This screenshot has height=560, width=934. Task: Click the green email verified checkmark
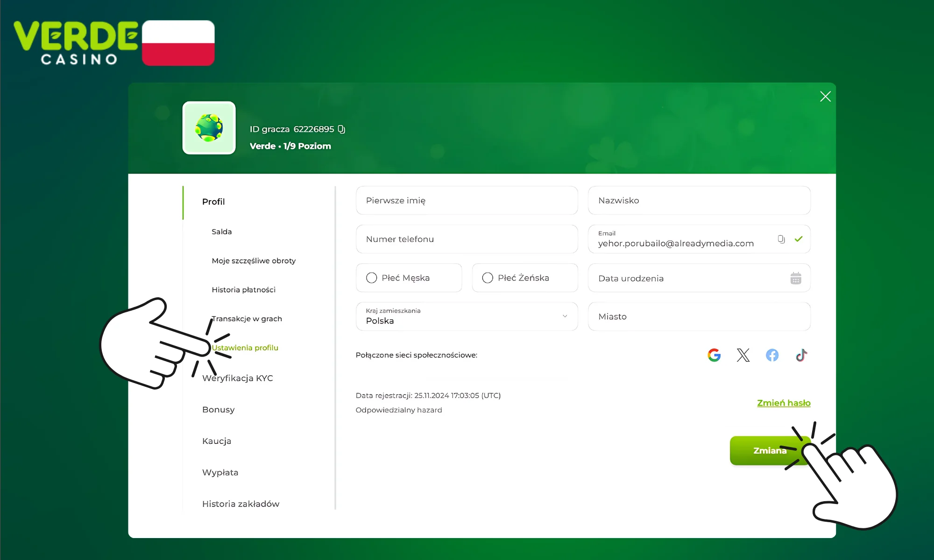[x=799, y=239]
